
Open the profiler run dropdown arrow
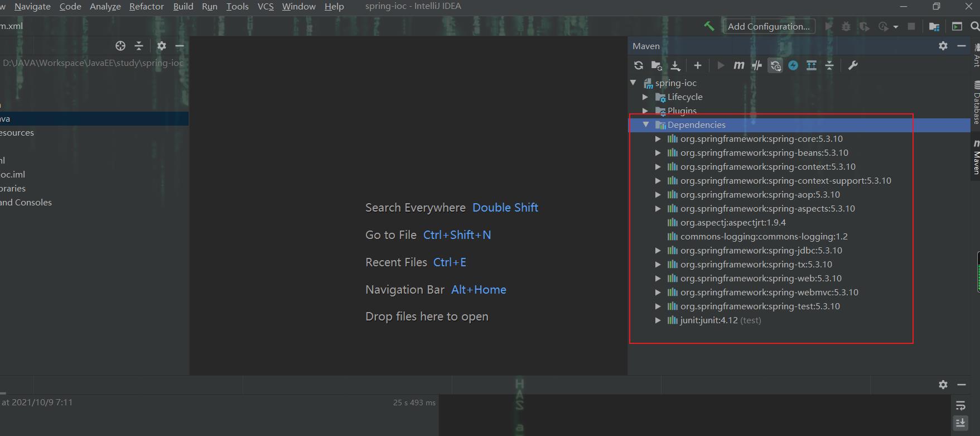[896, 27]
